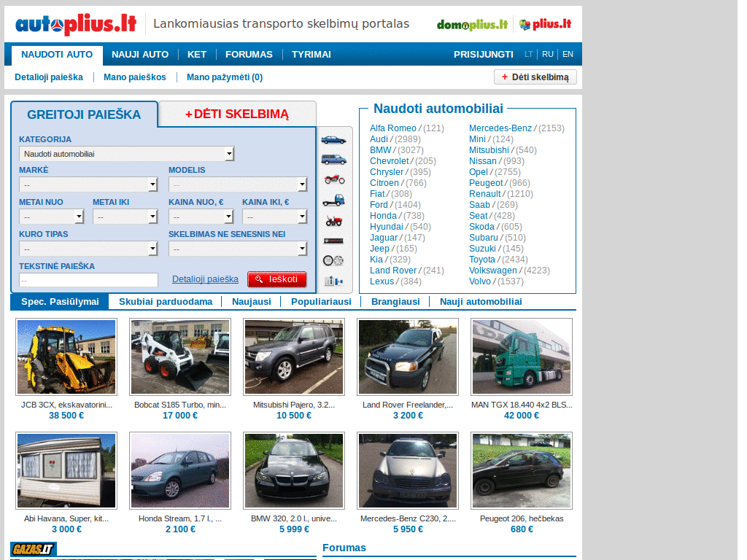Open the Gazas.lt logo banner
The width and height of the screenshot is (747, 560).
[x=34, y=549]
